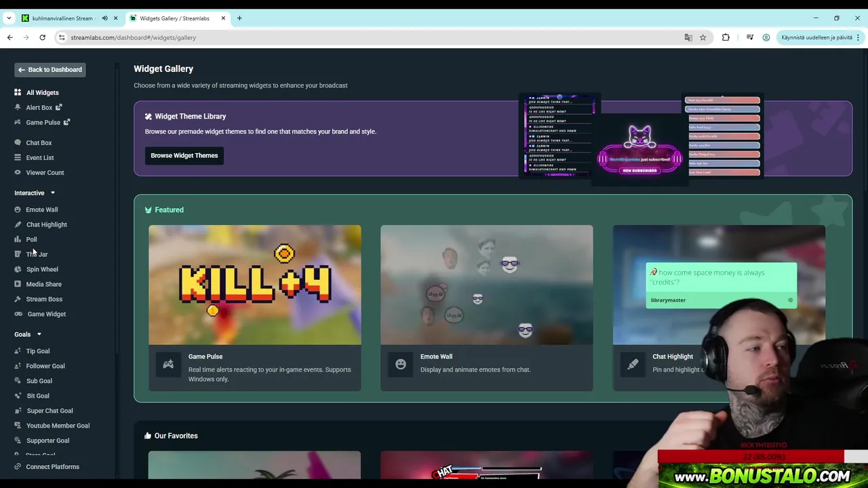Click the address bar URL field
The image size is (868, 488).
(373, 37)
